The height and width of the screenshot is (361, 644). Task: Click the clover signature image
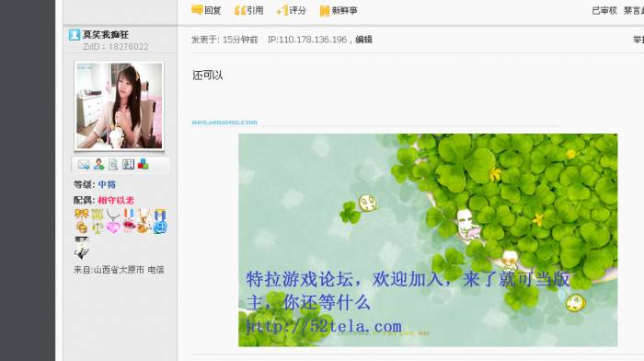coord(428,240)
